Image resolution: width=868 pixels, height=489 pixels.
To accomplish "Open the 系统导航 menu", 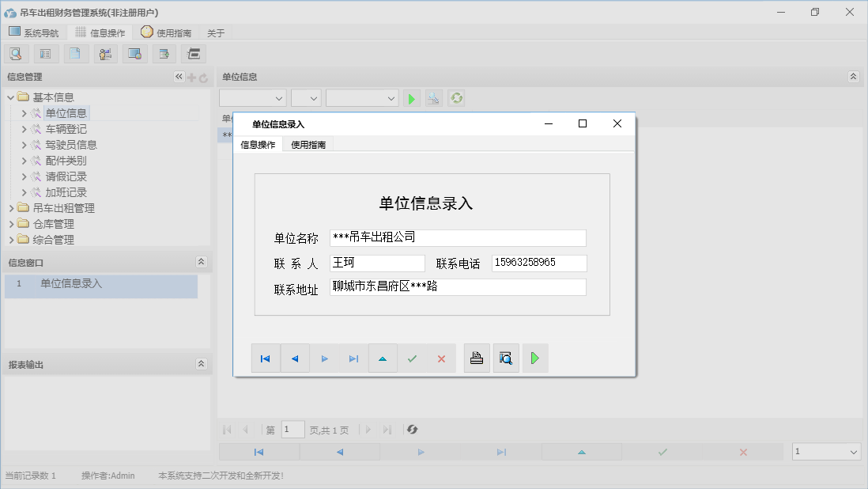I will pyautogui.click(x=34, y=32).
